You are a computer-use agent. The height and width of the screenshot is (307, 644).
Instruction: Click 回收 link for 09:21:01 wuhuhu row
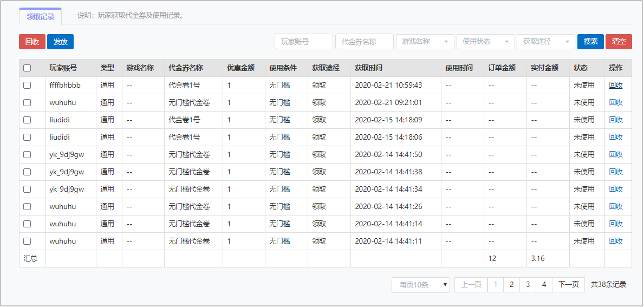click(616, 103)
